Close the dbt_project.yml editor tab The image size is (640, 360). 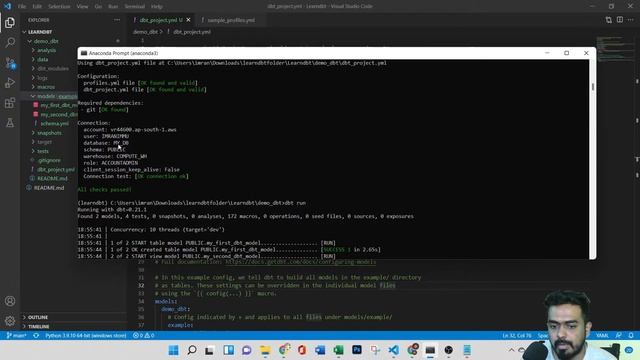[x=188, y=20]
